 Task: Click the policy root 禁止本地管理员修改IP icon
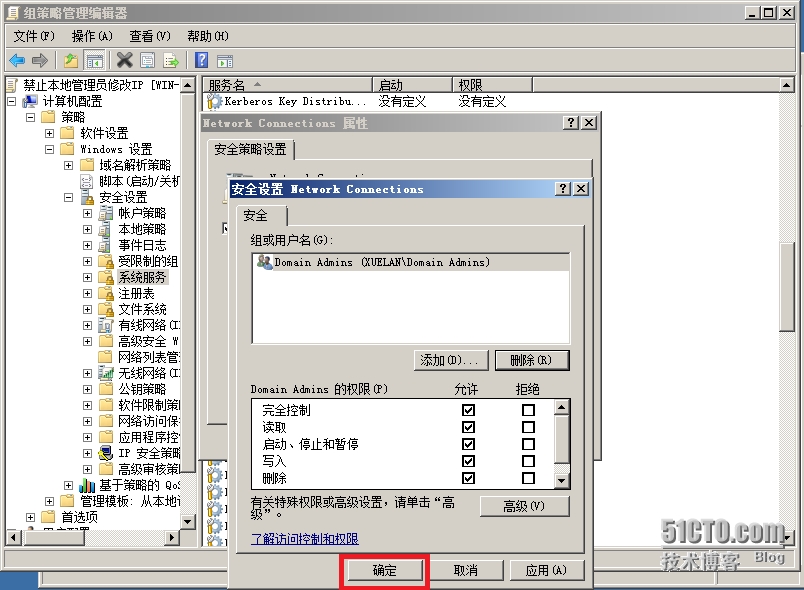tap(12, 85)
